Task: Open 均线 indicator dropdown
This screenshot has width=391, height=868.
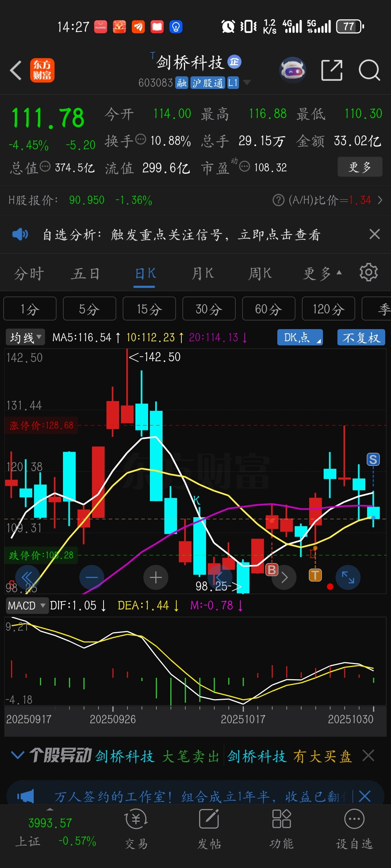Action: 25,337
